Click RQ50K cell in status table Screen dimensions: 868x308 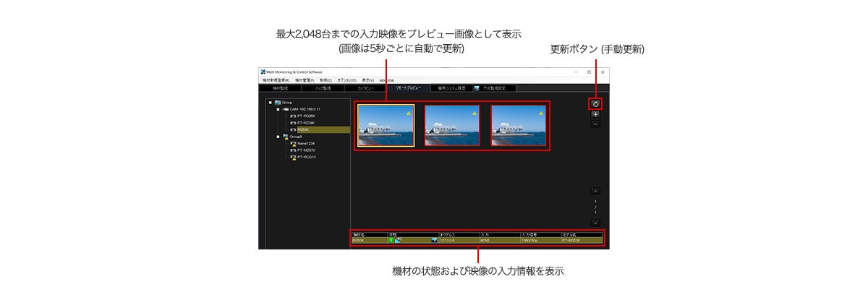[x=370, y=241]
